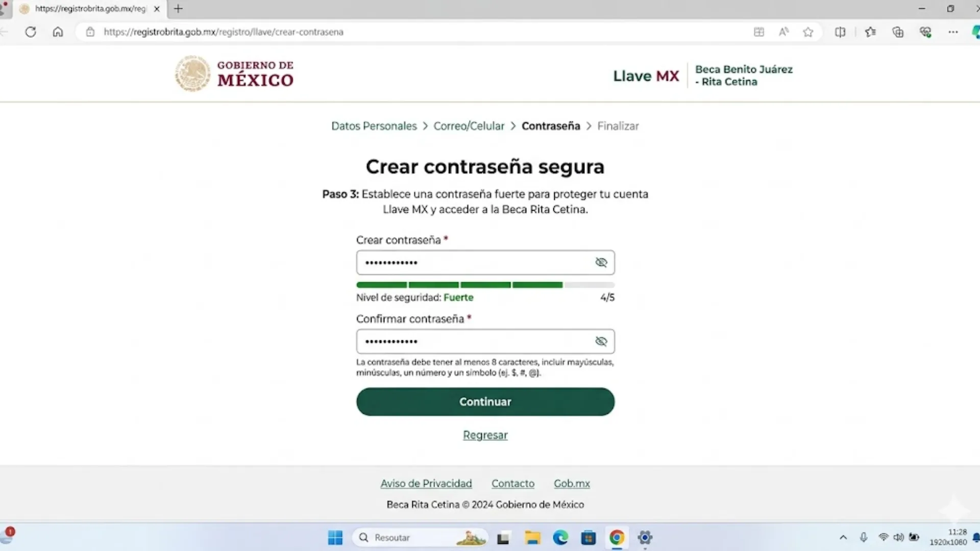Image resolution: width=980 pixels, height=551 pixels.
Task: Open the volume speaker tray icon
Action: coord(899,537)
